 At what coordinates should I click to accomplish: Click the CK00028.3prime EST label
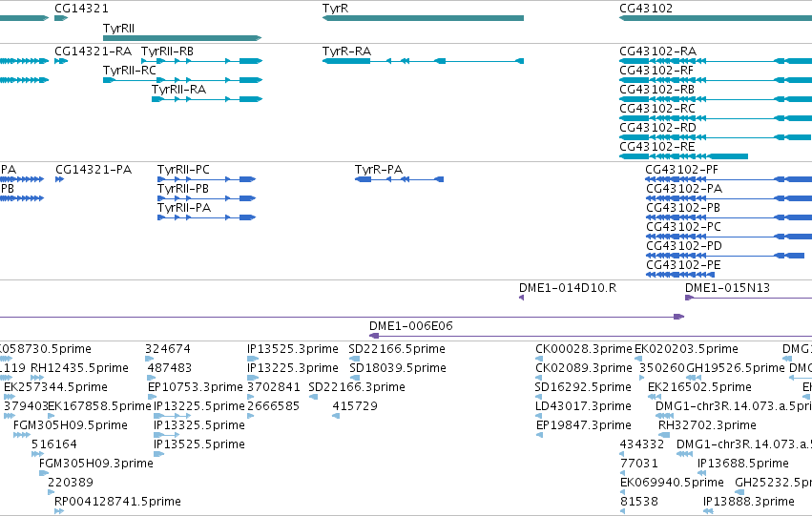584,349
